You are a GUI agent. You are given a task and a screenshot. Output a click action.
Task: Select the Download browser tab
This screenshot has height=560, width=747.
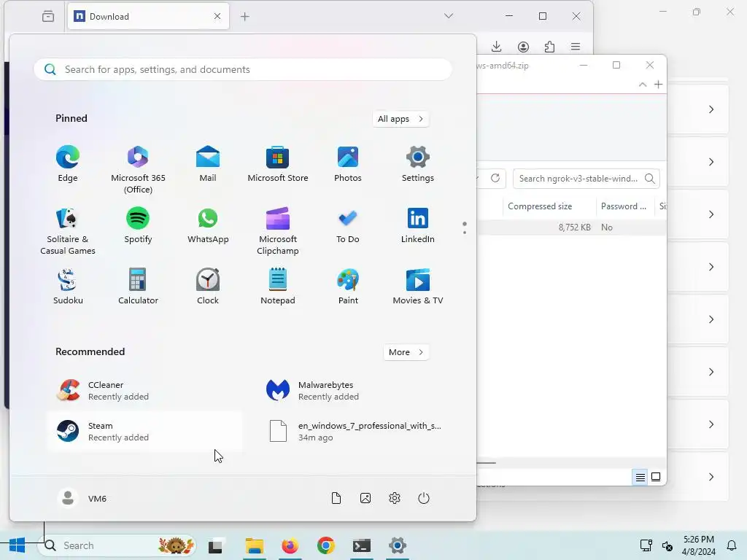[x=148, y=16]
